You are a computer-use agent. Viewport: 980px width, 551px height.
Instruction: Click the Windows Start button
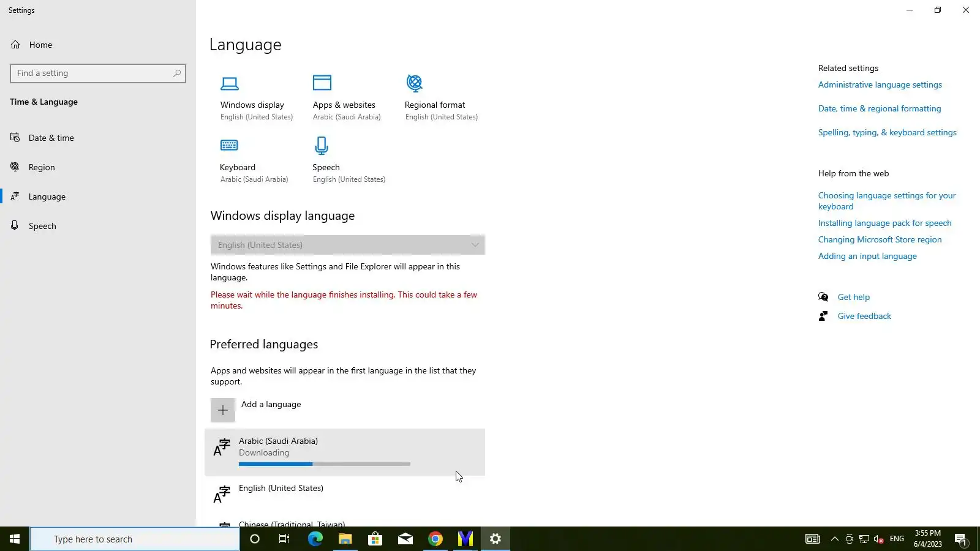tap(15, 539)
